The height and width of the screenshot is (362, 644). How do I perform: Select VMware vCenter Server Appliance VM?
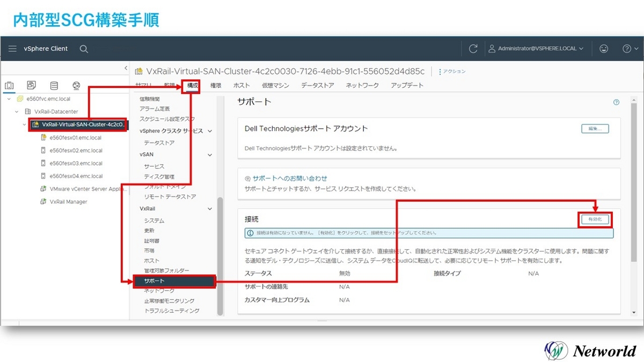[x=88, y=189]
